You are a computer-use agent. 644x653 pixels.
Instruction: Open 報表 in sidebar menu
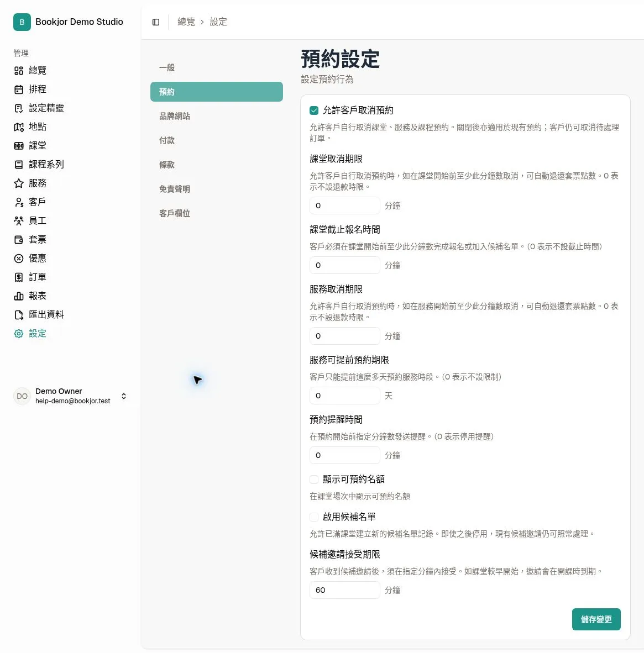(x=38, y=296)
